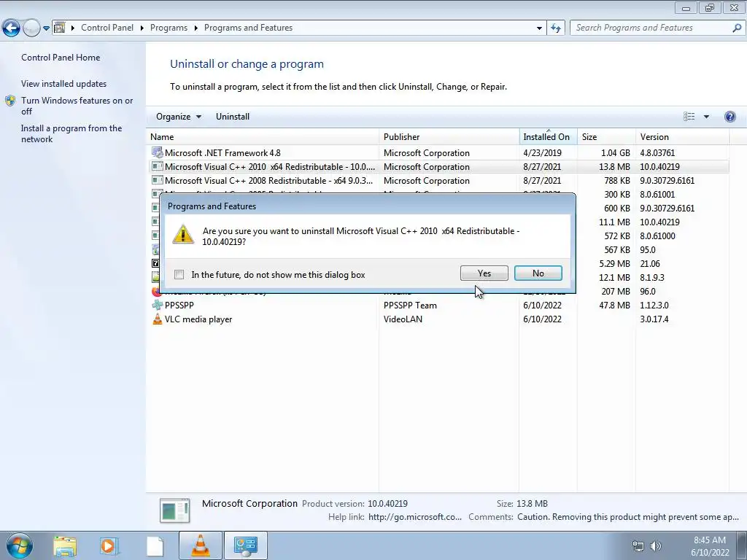The image size is (747, 560).
Task: Click the VideoLAN publisher cell
Action: (403, 319)
